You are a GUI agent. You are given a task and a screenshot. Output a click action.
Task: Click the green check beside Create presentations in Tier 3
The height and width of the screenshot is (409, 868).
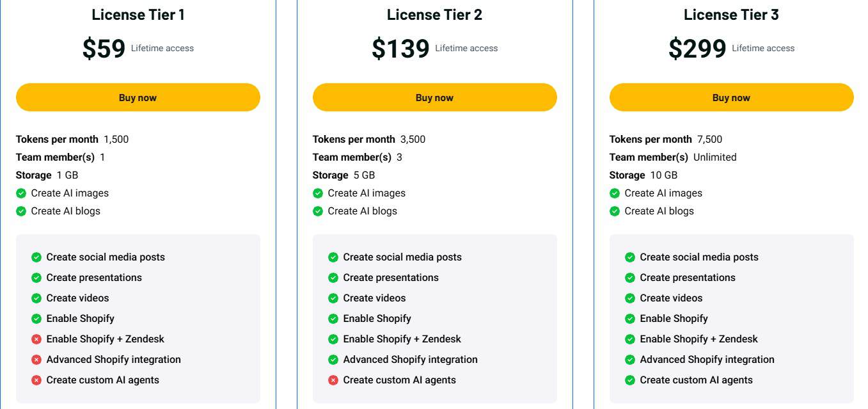coord(630,277)
